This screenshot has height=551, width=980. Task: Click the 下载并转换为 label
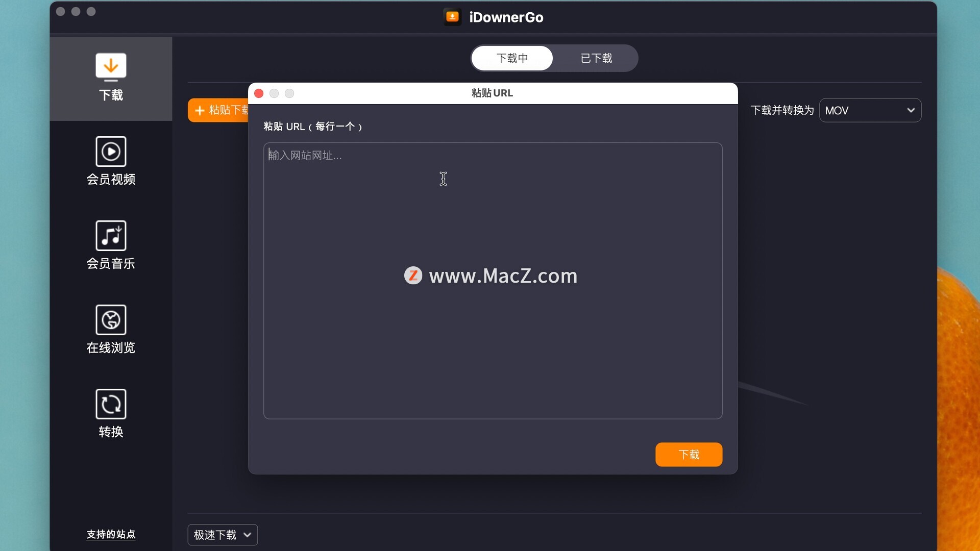(x=782, y=110)
